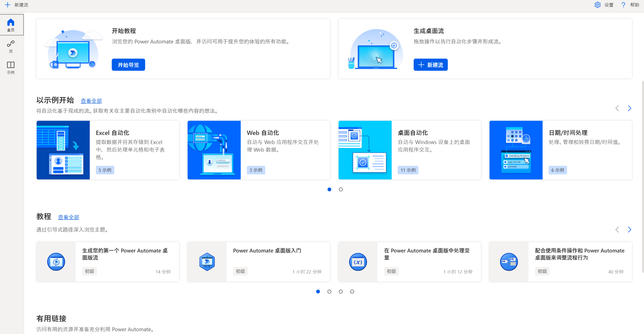Screen dimensions: 644x334
Task: Advance examples carousel with right arrow
Action: tap(629, 108)
